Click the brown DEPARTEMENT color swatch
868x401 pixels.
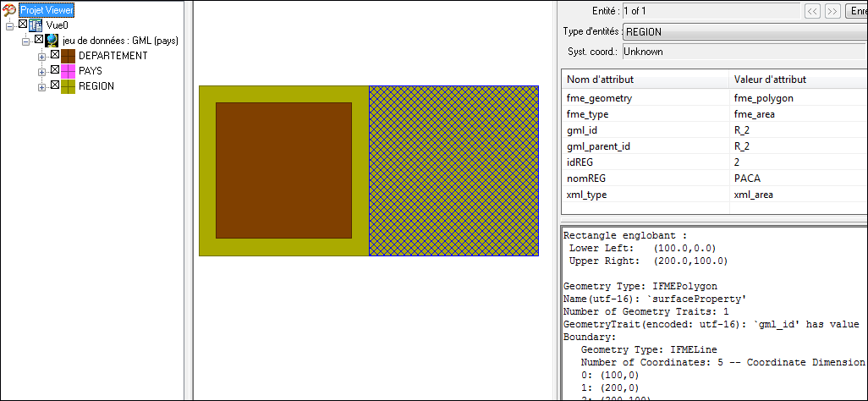(x=68, y=56)
